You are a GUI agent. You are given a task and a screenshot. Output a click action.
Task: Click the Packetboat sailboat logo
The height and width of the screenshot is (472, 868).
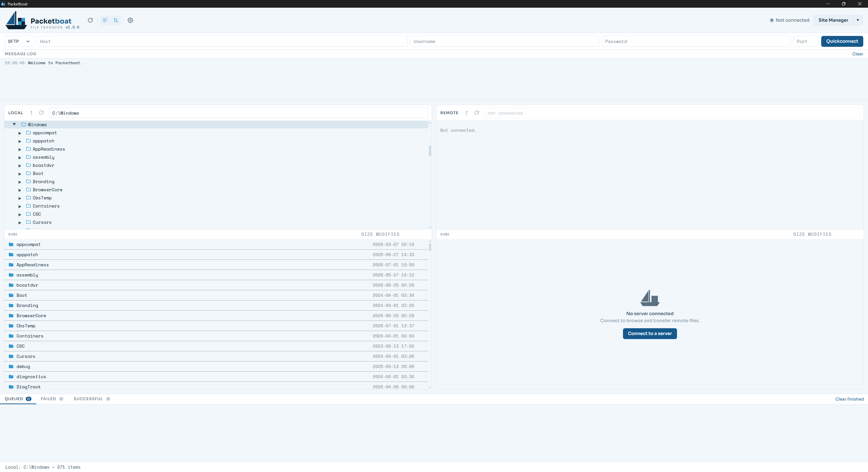pos(16,20)
